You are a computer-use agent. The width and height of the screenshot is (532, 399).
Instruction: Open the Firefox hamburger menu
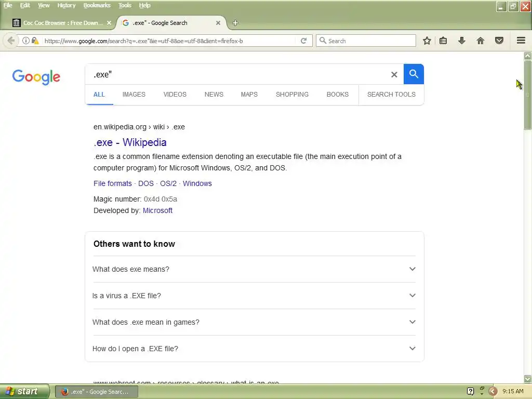[521, 41]
